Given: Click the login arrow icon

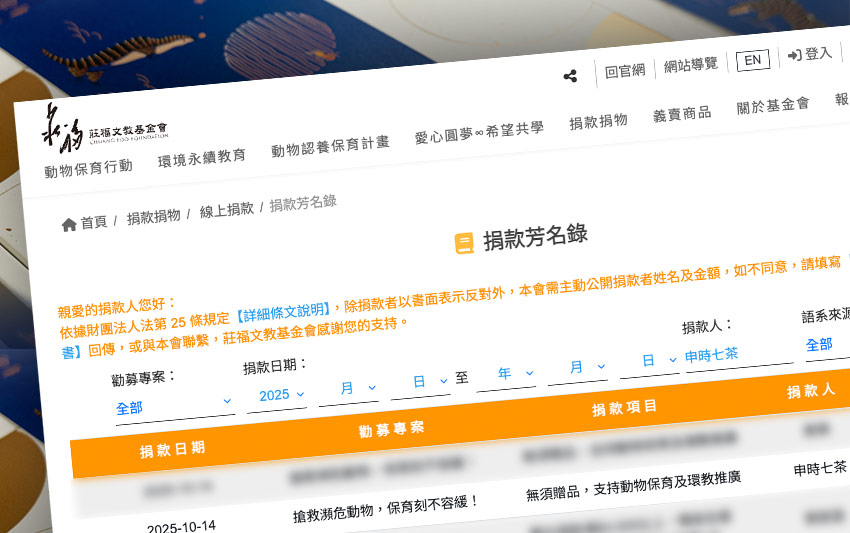Looking at the screenshot, I should tap(794, 55).
